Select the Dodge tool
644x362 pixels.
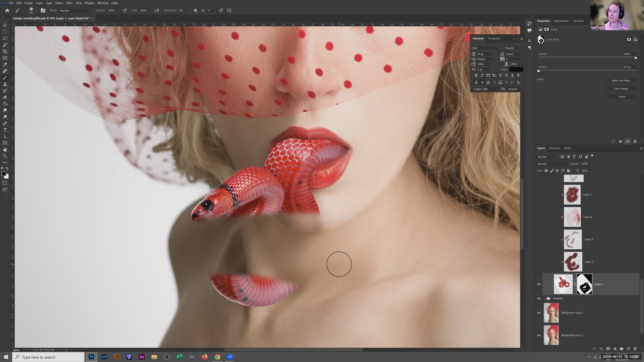(x=5, y=117)
